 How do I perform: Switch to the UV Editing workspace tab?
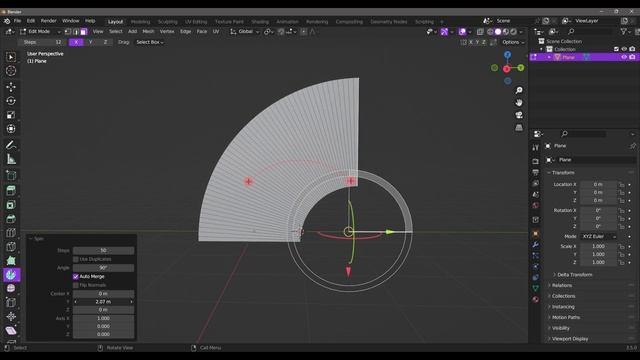coord(196,22)
